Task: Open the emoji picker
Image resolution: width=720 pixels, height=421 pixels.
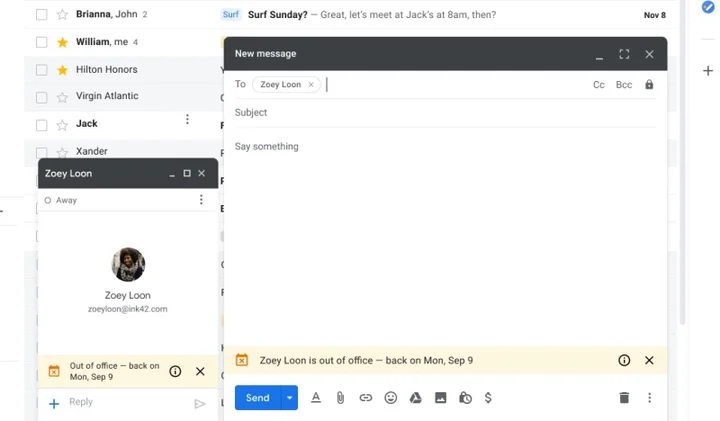Action: tap(391, 398)
